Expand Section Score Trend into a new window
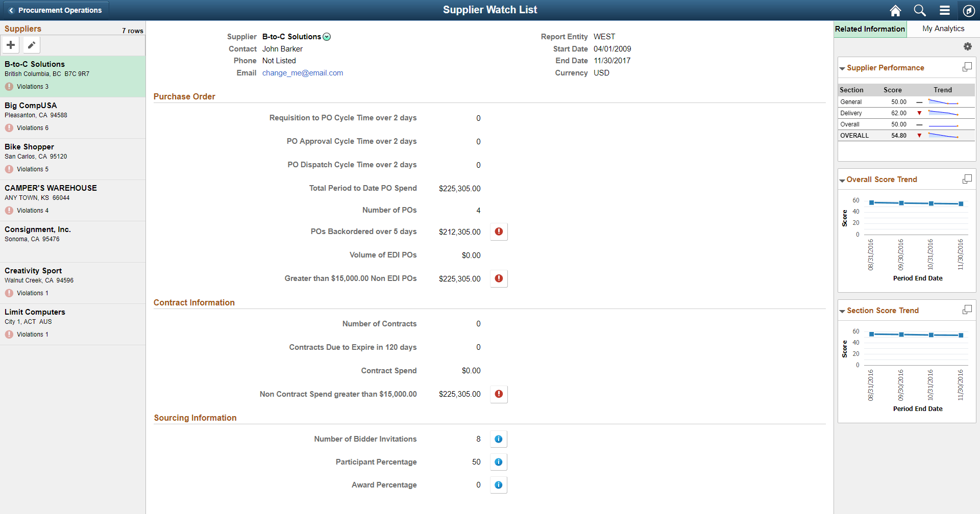This screenshot has height=514, width=980. (x=967, y=309)
